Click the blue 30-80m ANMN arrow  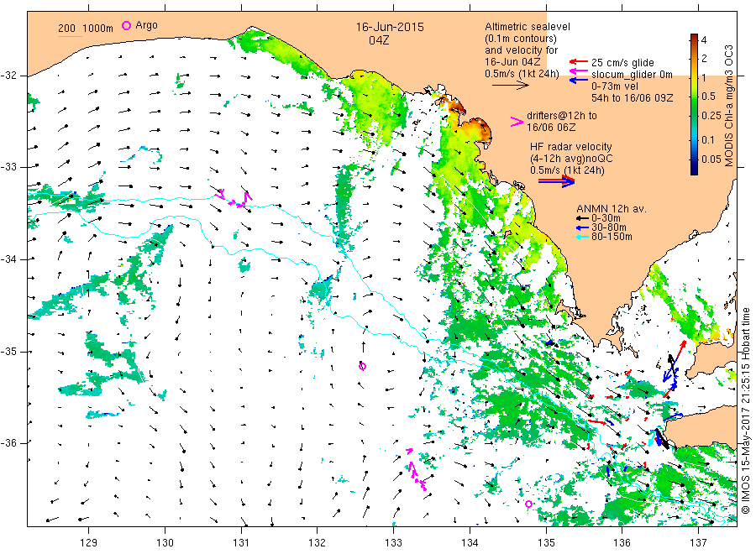[x=582, y=227]
